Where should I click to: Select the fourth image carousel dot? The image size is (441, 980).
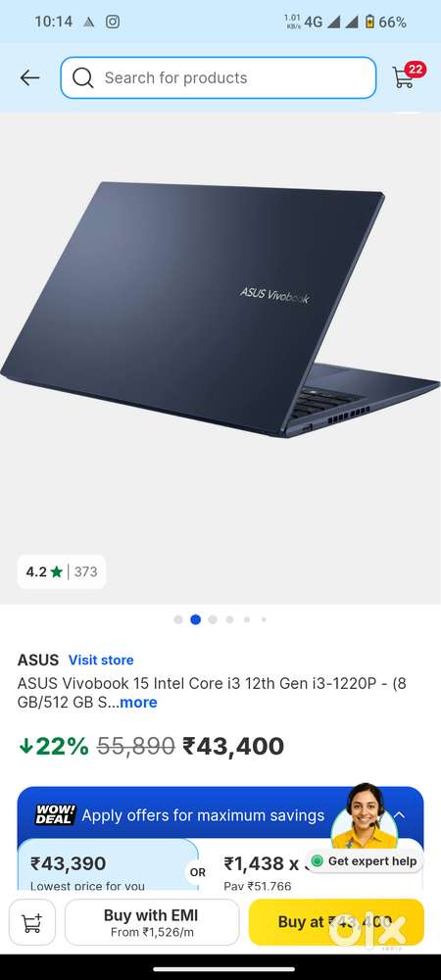coord(230,619)
